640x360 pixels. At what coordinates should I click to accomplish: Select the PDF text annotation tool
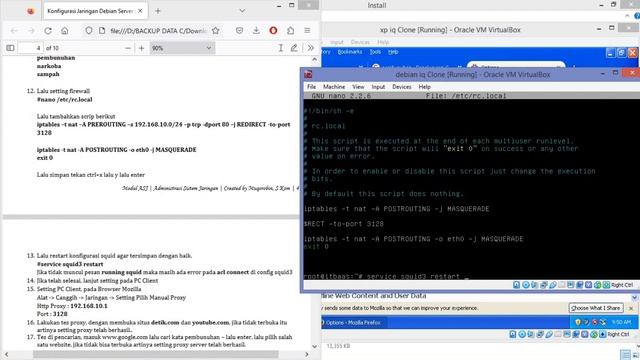point(280,48)
